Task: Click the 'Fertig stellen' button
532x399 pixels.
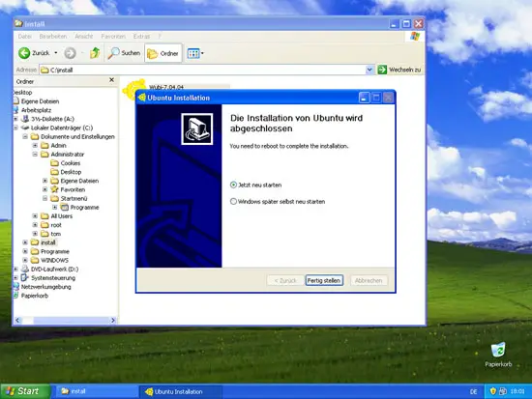Action: (324, 280)
